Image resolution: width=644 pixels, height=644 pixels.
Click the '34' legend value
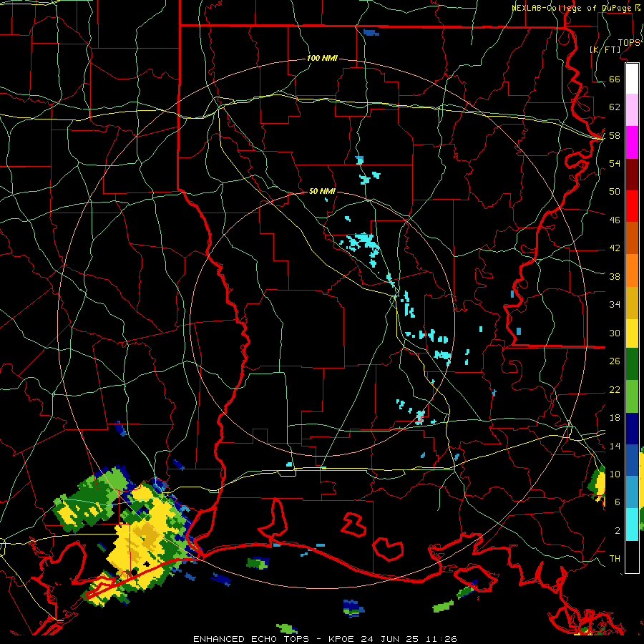(x=615, y=305)
